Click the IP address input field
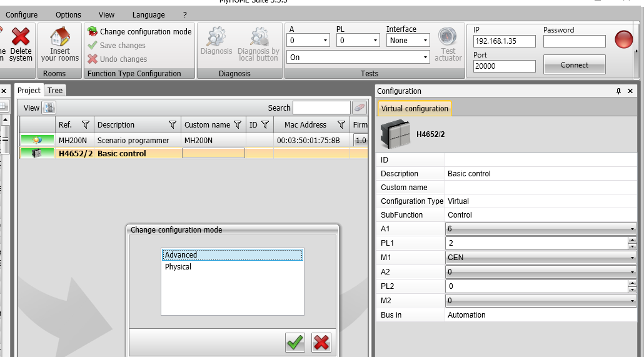The image size is (644, 357). click(x=504, y=41)
